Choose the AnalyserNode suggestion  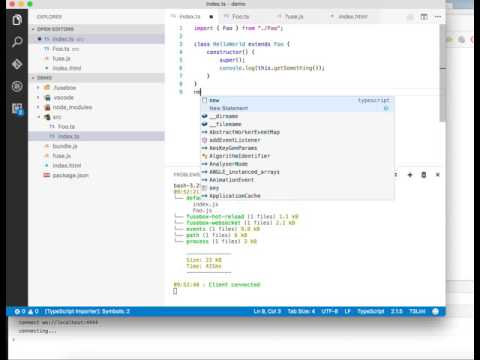[297, 164]
